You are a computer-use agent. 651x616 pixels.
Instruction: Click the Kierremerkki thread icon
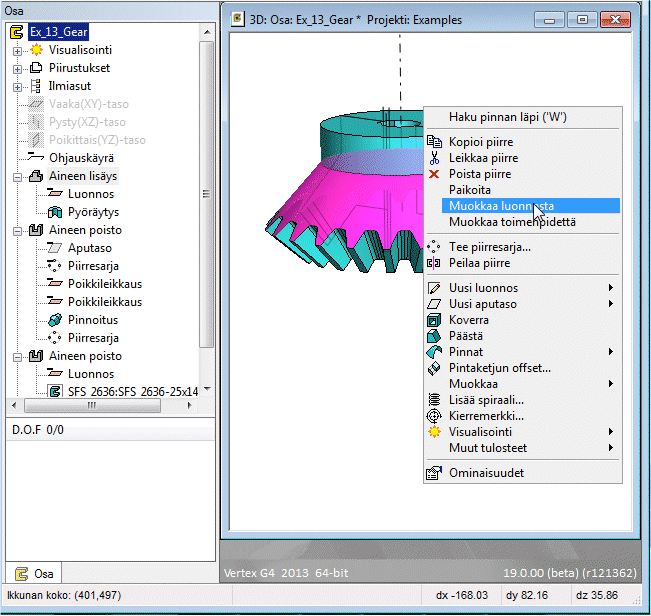coord(434,415)
